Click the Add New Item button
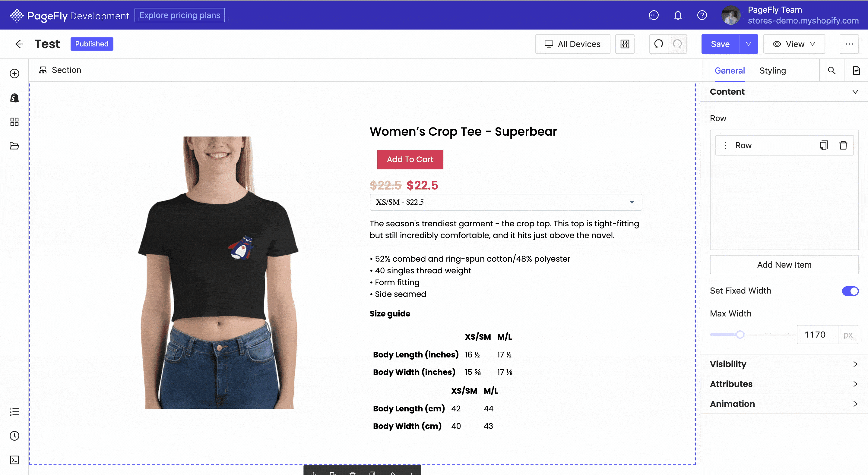The height and width of the screenshot is (475, 868). (x=784, y=264)
